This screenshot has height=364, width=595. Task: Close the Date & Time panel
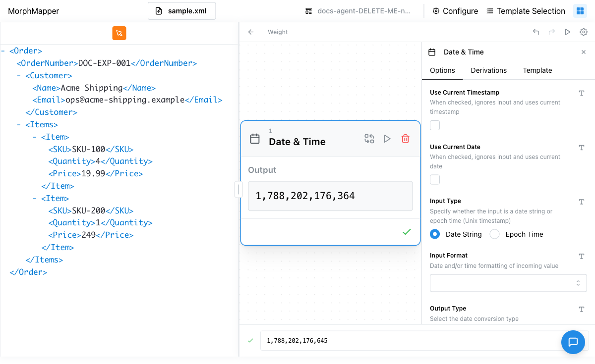(584, 52)
